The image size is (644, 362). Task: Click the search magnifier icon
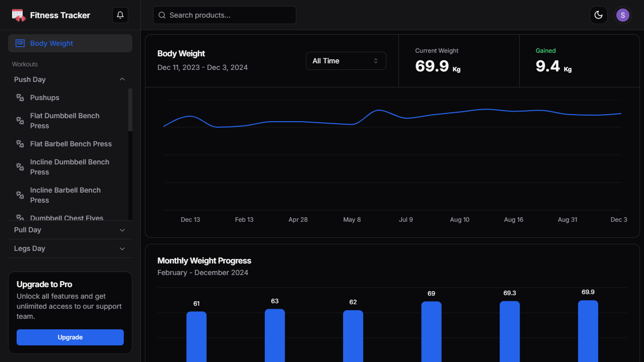(162, 15)
